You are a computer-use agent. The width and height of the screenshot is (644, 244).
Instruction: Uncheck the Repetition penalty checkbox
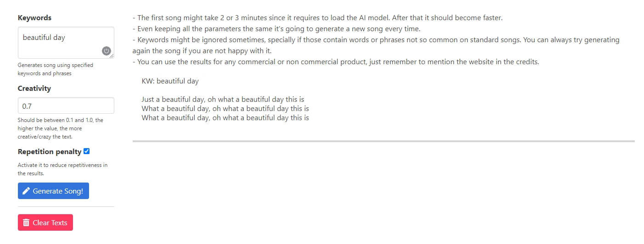pos(87,151)
